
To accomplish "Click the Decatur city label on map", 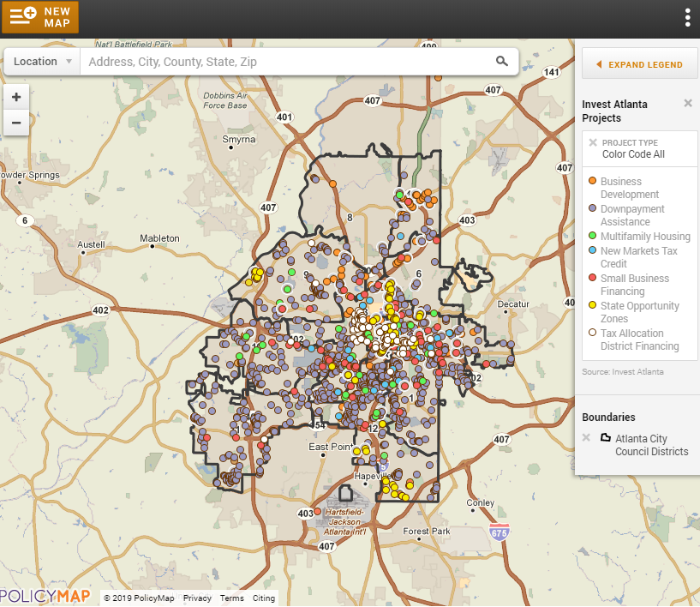I will point(513,304).
